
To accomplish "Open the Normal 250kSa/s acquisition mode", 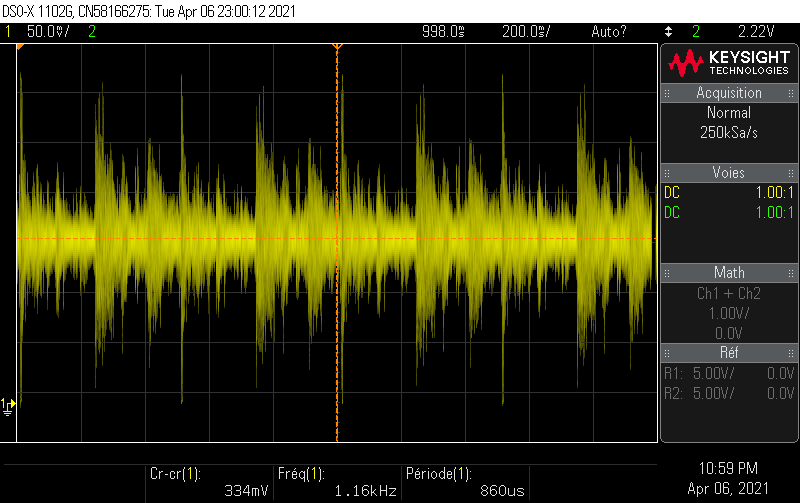I will [729, 123].
